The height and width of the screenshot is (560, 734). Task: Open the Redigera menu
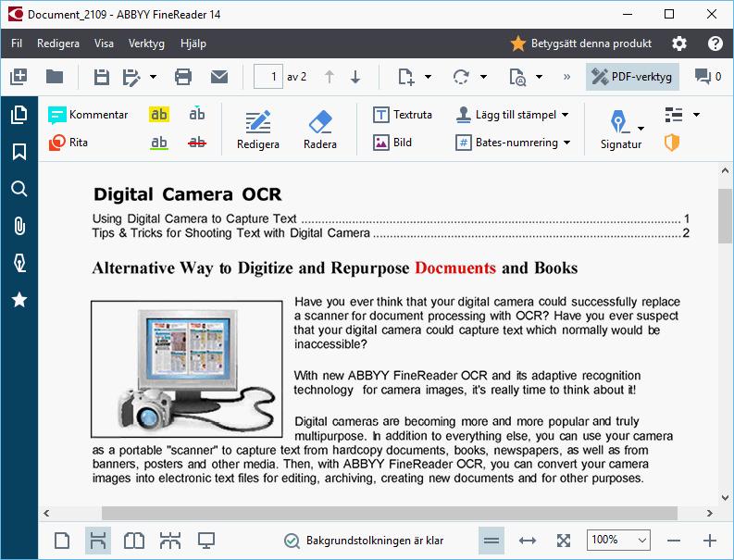click(x=58, y=44)
